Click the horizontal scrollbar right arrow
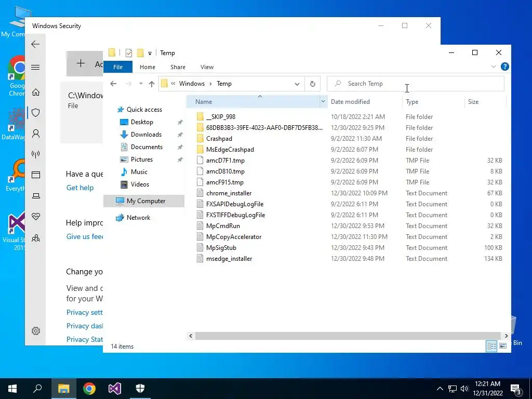 click(506, 336)
